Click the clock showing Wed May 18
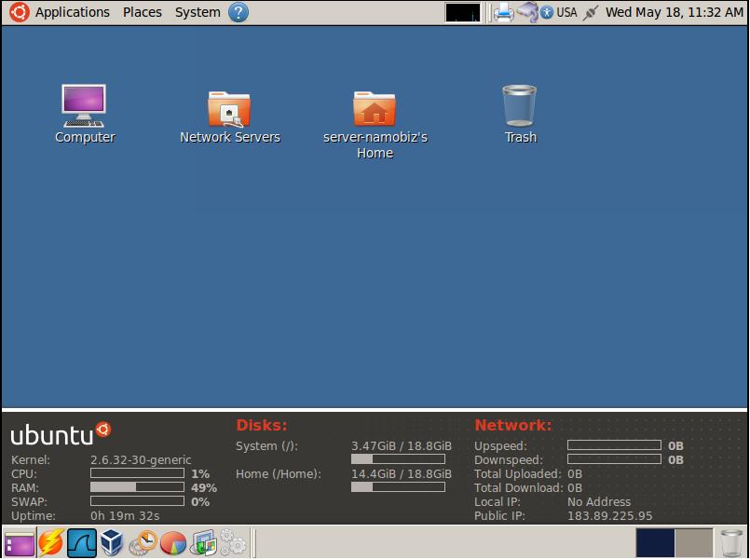 (675, 12)
